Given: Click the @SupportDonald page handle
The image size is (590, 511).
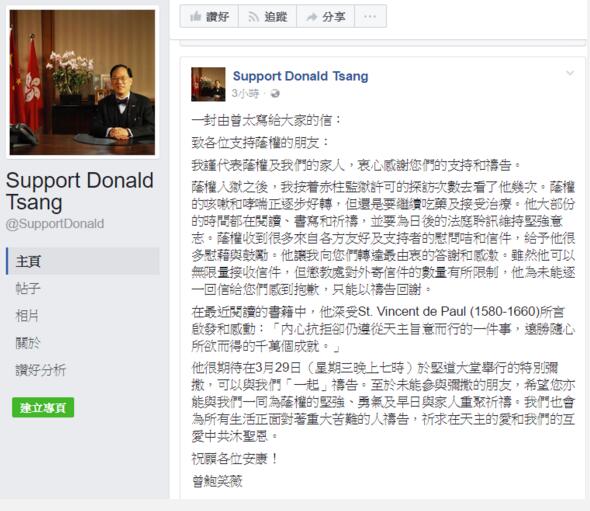Looking at the screenshot, I should (55, 224).
